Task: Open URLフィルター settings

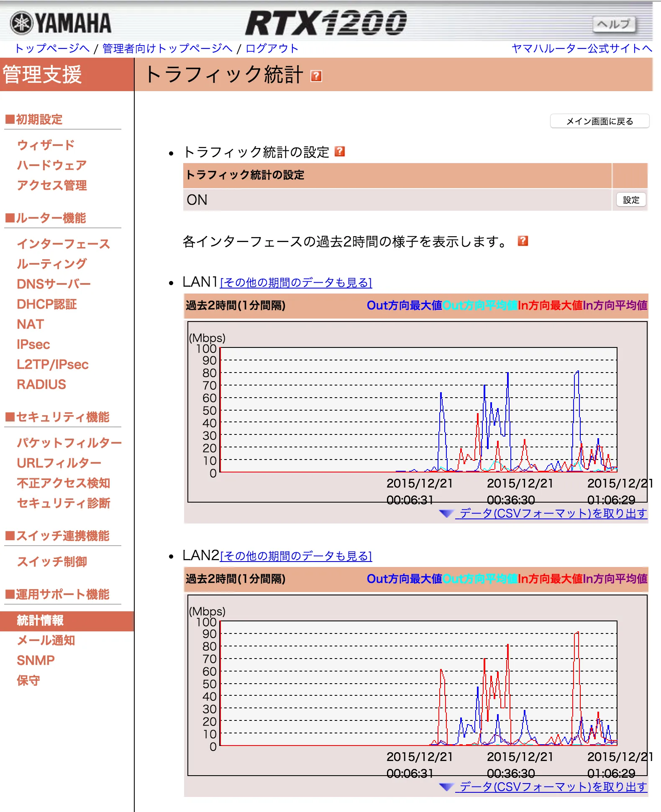Action: coord(59,463)
